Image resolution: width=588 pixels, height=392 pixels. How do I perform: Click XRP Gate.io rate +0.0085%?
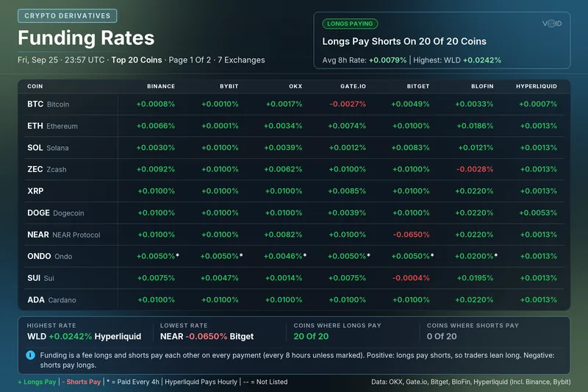click(347, 191)
